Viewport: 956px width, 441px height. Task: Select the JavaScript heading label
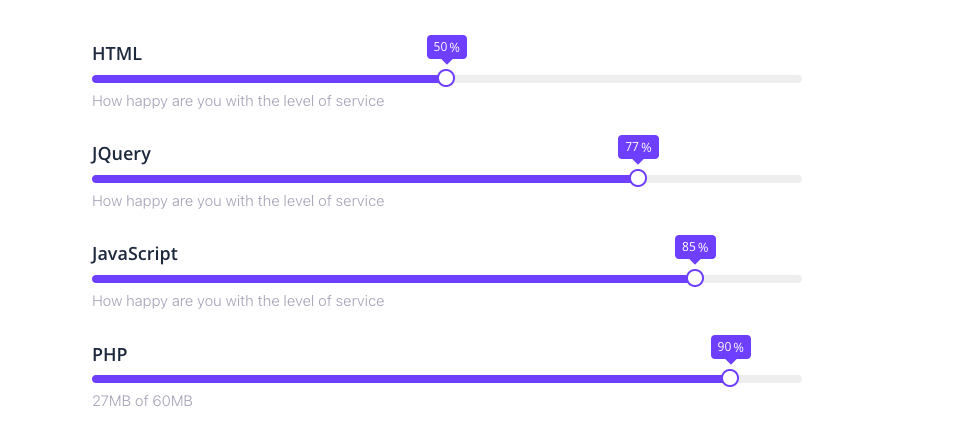point(135,254)
